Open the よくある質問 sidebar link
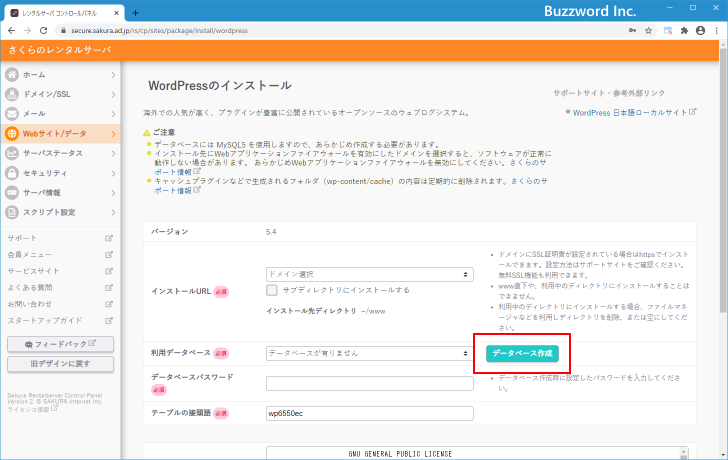Image resolution: width=728 pixels, height=460 pixels. (30, 288)
